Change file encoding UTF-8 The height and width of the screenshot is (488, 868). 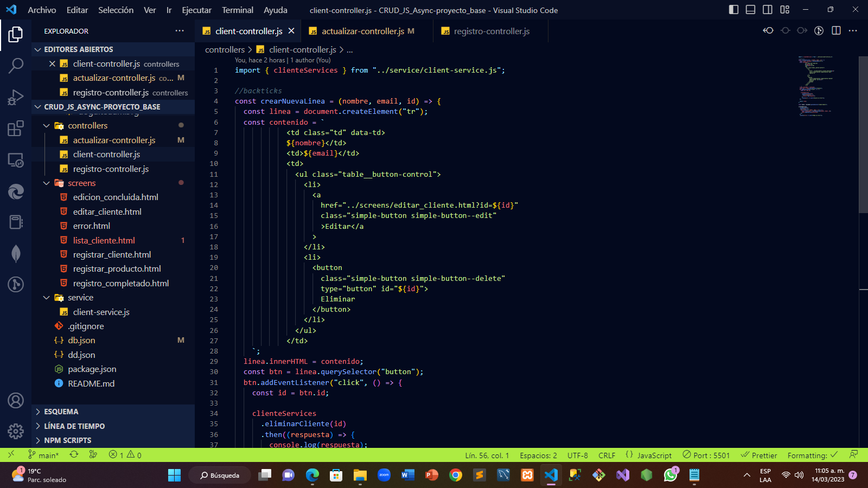point(578,455)
